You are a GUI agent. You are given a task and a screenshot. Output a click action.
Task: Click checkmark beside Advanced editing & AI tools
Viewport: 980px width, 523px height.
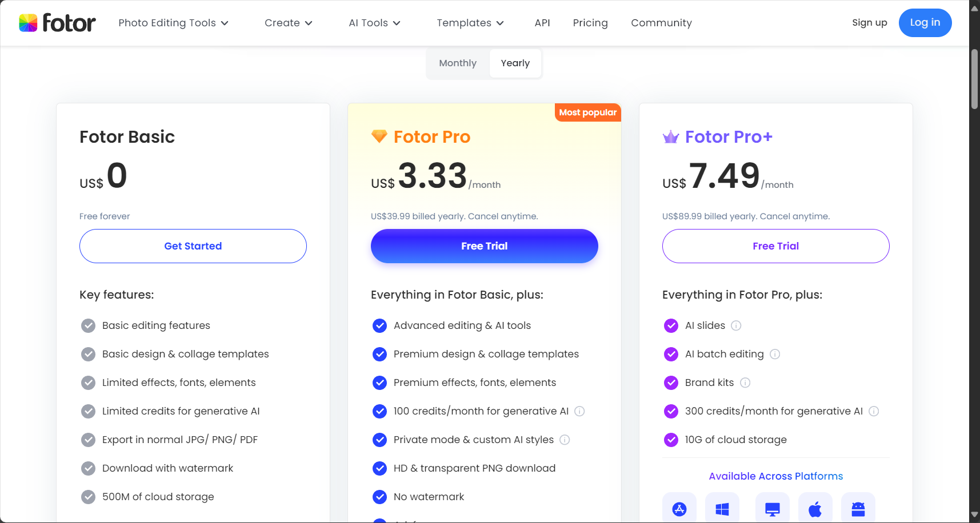point(379,325)
